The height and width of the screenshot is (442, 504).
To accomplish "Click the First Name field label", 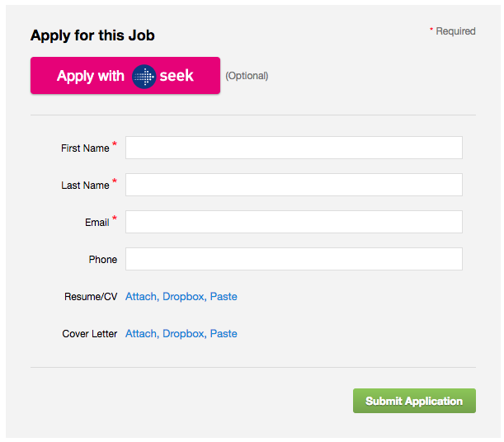I will coord(85,148).
